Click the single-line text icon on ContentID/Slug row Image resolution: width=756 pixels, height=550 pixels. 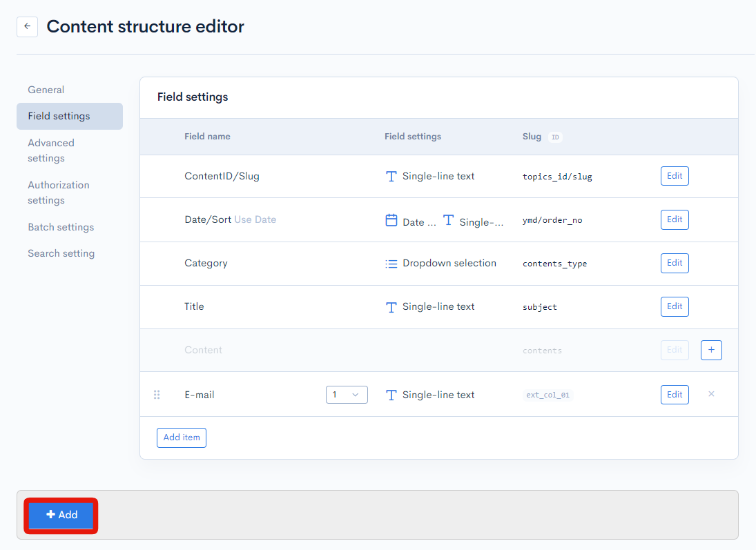(391, 176)
